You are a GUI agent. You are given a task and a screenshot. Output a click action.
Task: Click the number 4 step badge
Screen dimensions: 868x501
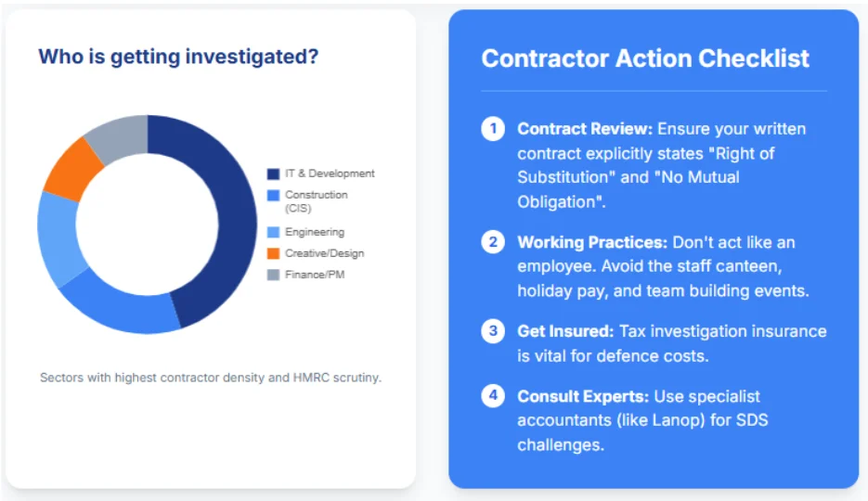point(492,396)
